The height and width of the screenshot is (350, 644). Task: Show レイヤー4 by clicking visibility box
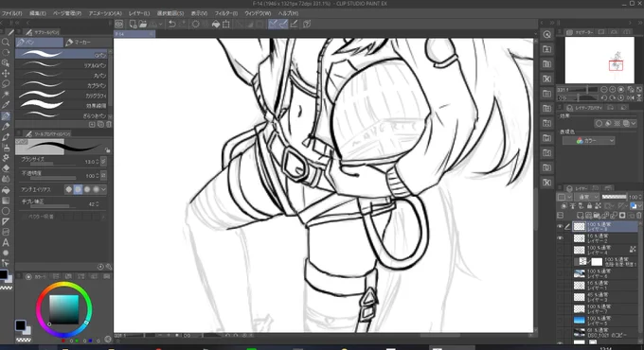pyautogui.click(x=561, y=250)
